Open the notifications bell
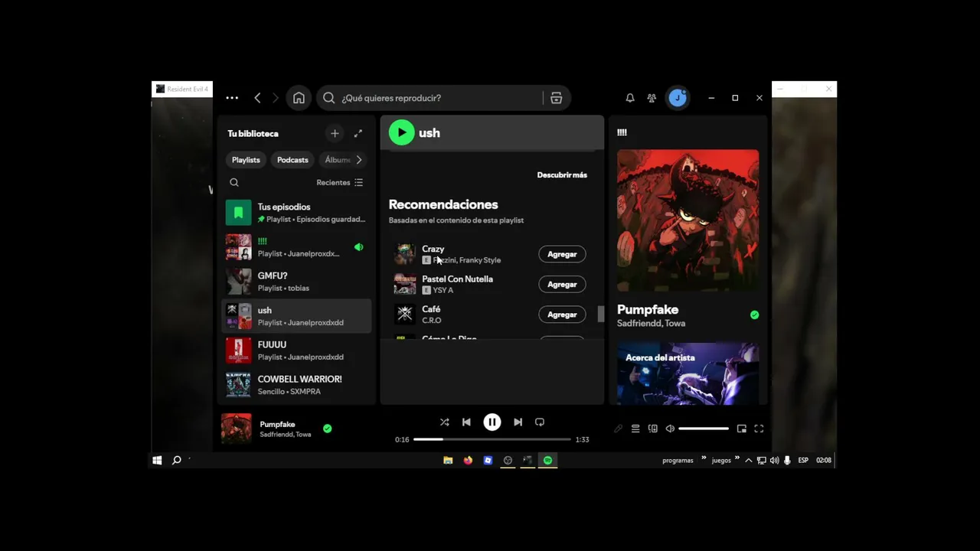The image size is (980, 551). pos(630,98)
